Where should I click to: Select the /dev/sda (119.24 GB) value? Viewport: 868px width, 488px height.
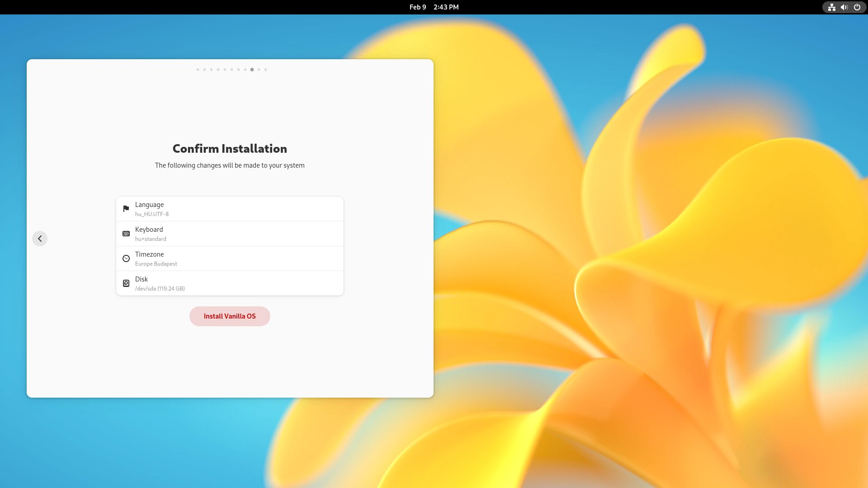pyautogui.click(x=160, y=289)
